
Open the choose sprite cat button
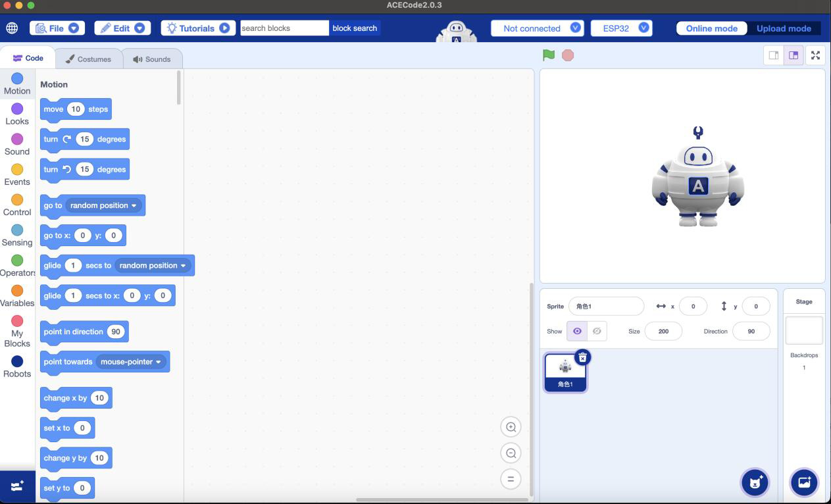pos(755,483)
